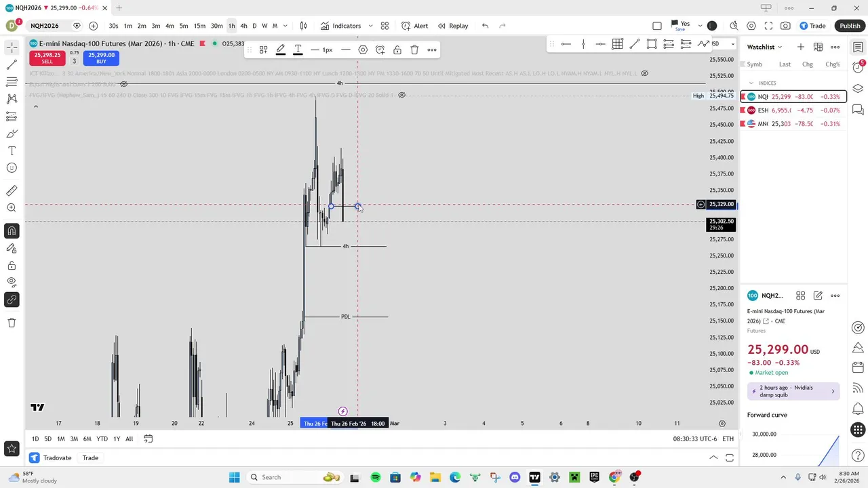Open the line style selector

tap(346, 50)
